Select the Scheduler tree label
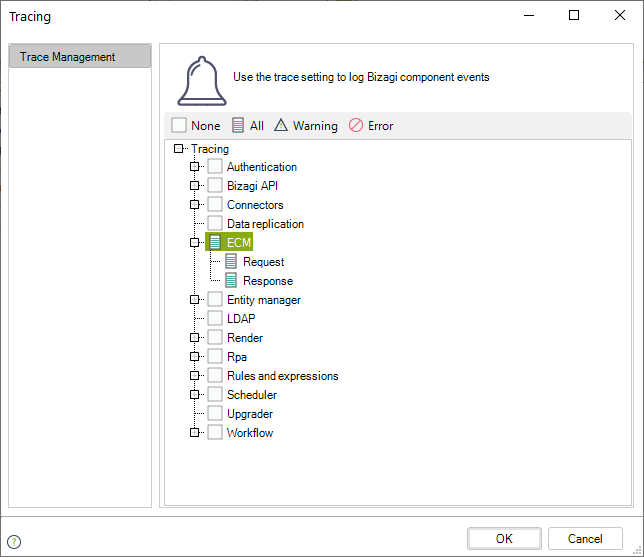The width and height of the screenshot is (644, 557). point(252,394)
